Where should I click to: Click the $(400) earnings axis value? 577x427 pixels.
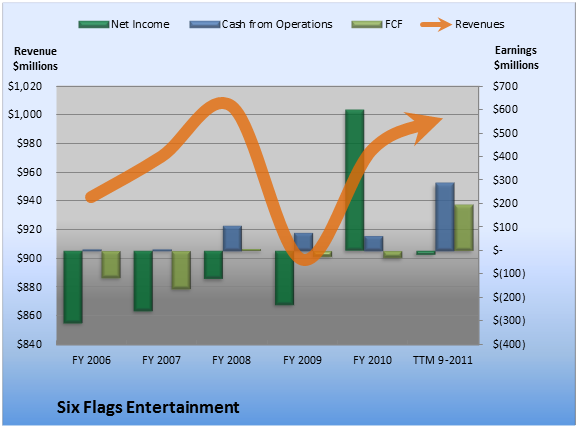click(509, 344)
